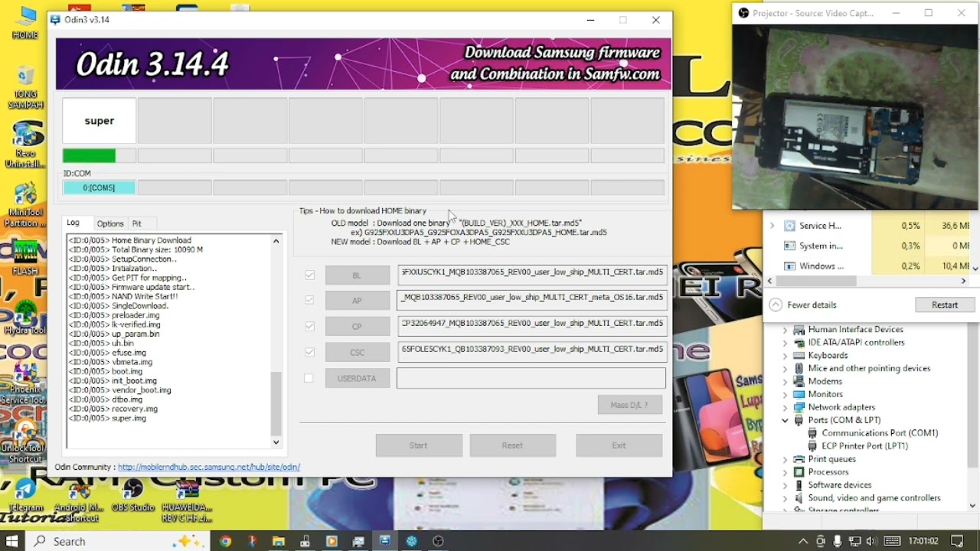Open the OBS Studio taskbar icon
The height and width of the screenshot is (551, 980).
[438, 541]
